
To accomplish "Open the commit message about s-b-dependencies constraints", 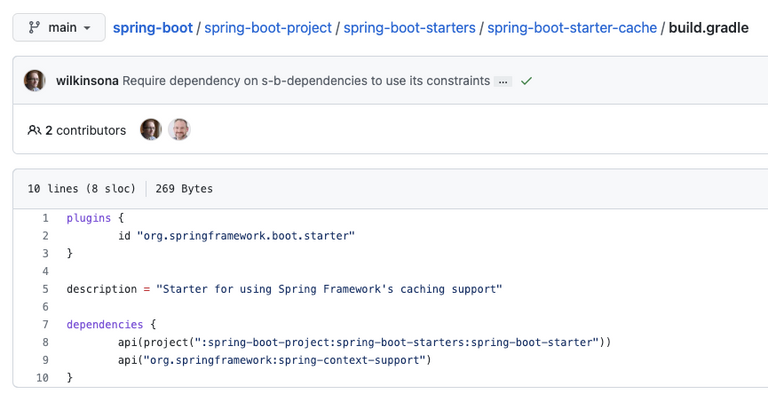I will [306, 81].
